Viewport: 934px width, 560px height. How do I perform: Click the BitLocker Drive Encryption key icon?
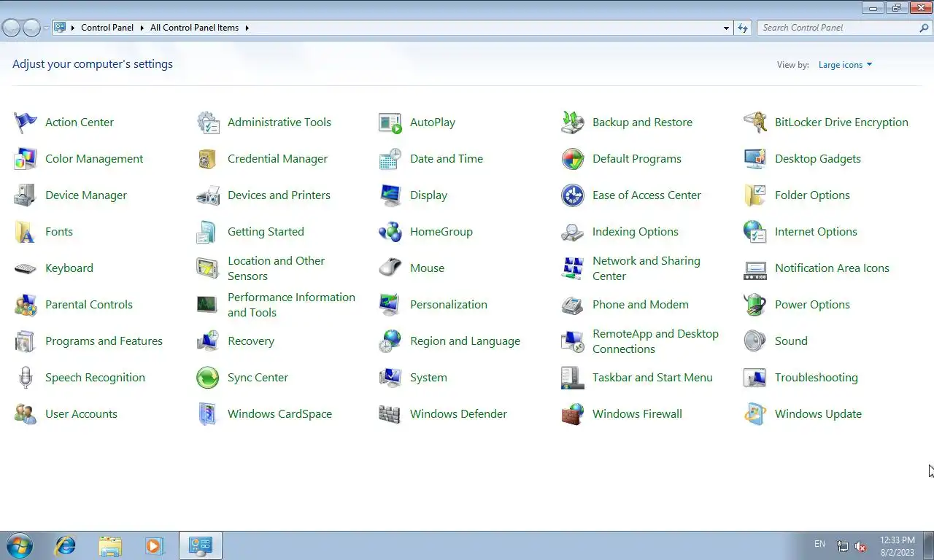(755, 122)
